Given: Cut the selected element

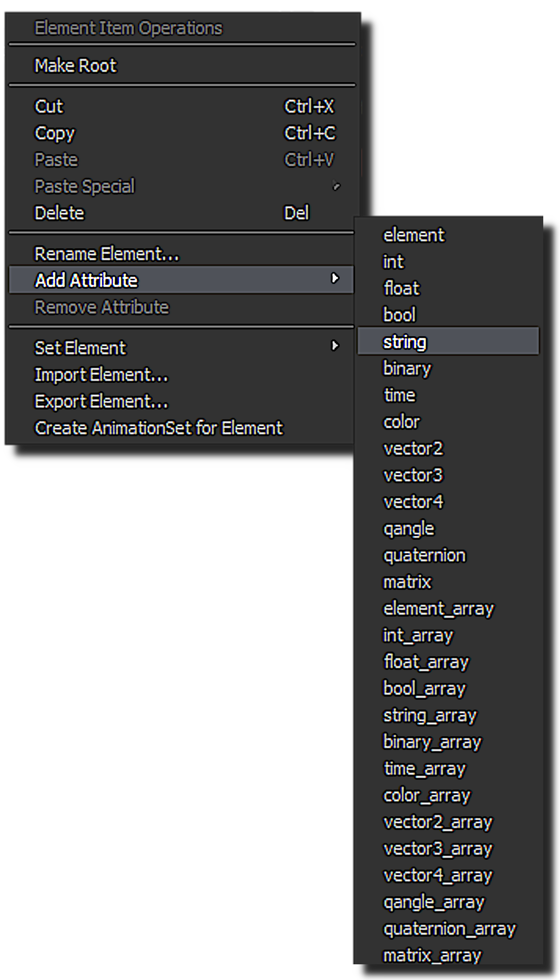Looking at the screenshot, I should tap(49, 107).
